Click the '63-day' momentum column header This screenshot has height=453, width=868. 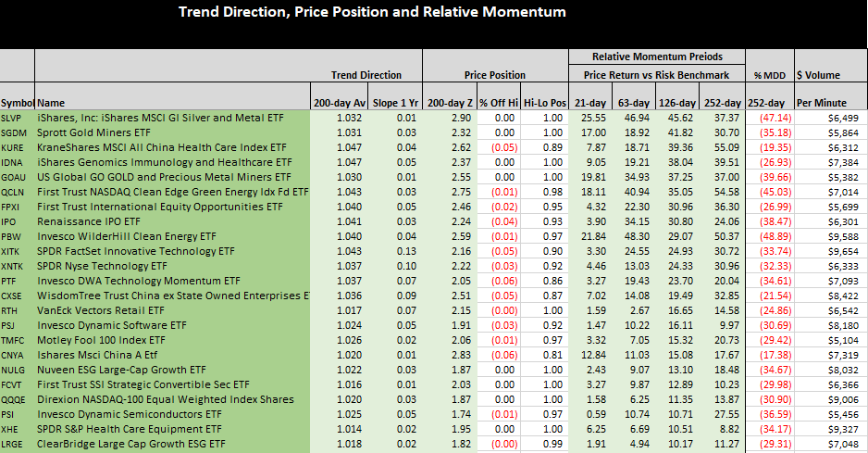coord(633,102)
